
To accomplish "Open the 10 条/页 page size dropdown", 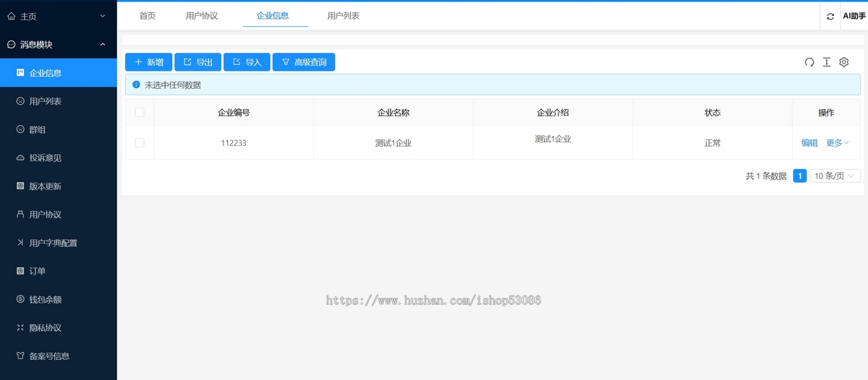I will (835, 176).
